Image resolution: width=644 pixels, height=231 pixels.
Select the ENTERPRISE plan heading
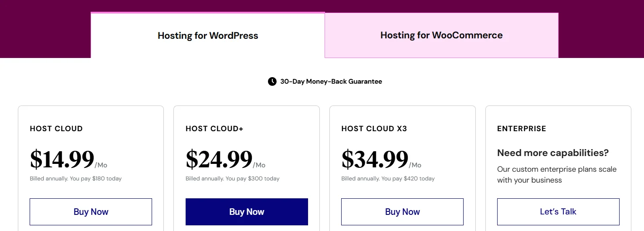point(522,129)
